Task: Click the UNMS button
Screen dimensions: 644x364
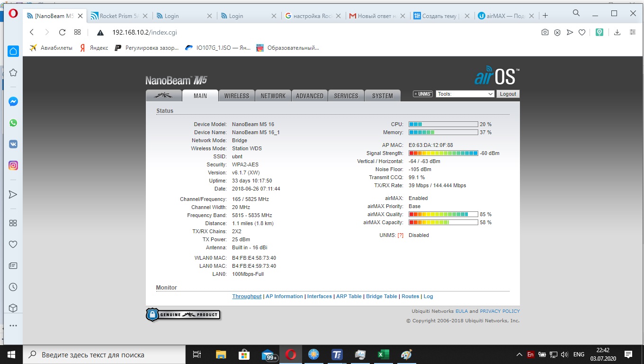Action: coord(423,94)
